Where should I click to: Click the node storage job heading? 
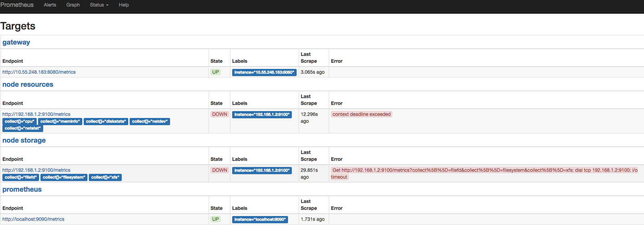(x=24, y=140)
